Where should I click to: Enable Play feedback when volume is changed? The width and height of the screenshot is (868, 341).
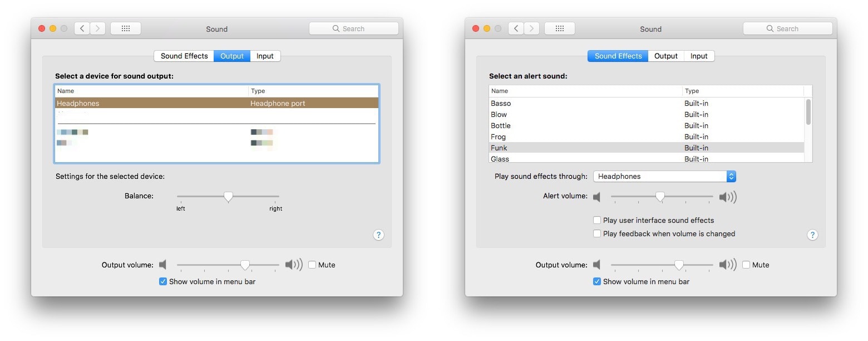click(597, 233)
